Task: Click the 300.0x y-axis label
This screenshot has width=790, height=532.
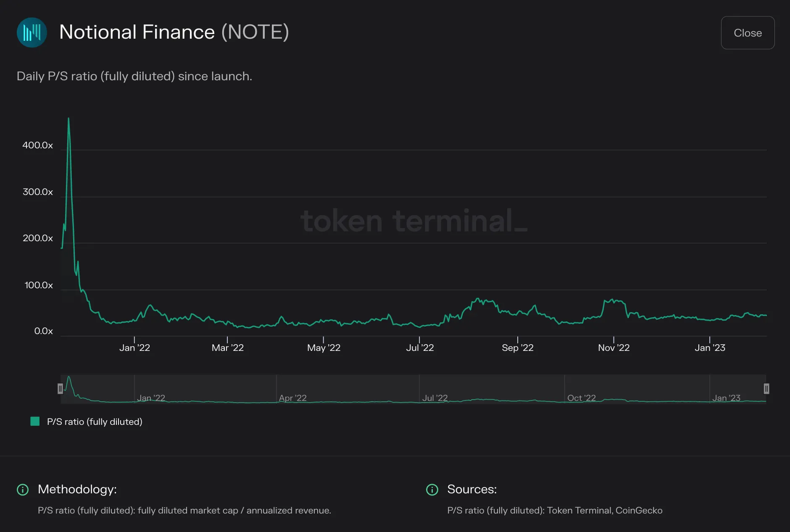Action: (38, 192)
